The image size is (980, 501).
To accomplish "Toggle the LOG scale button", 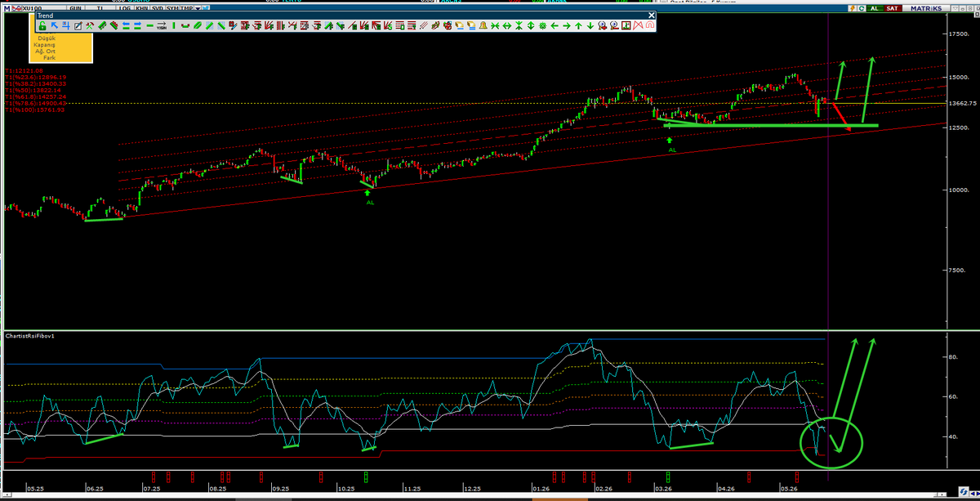I will 125,8.
